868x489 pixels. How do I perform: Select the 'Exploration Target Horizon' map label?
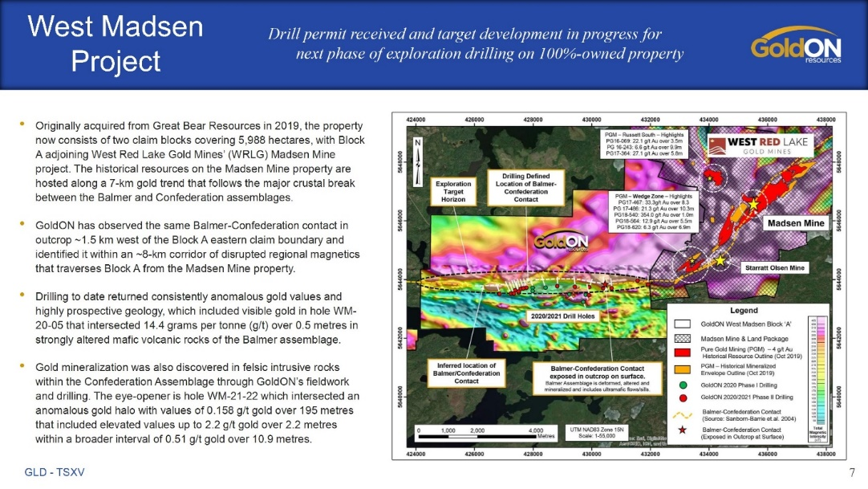pyautogui.click(x=453, y=192)
